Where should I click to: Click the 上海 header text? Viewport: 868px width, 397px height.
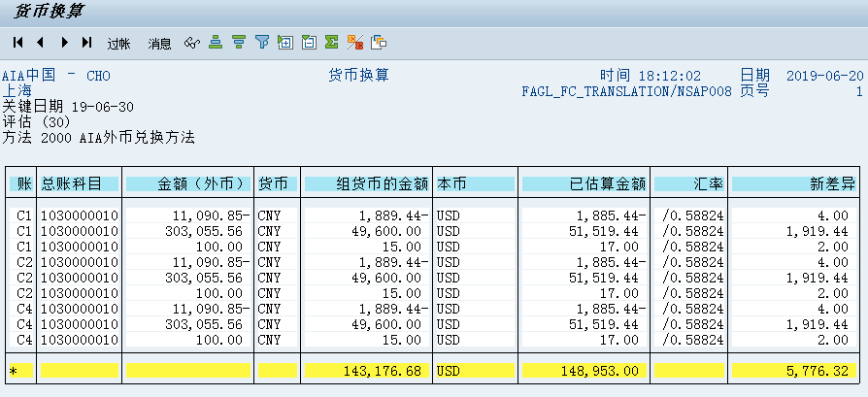(x=17, y=91)
